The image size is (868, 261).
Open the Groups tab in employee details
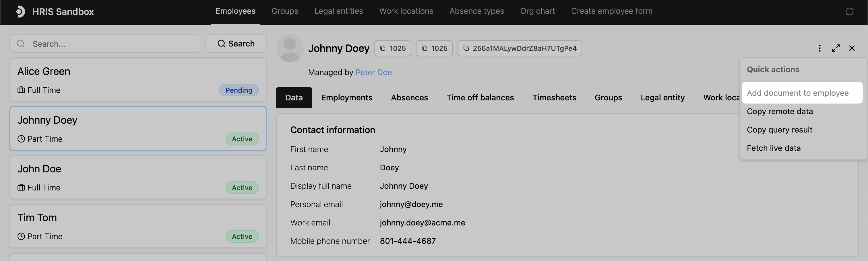pos(608,98)
